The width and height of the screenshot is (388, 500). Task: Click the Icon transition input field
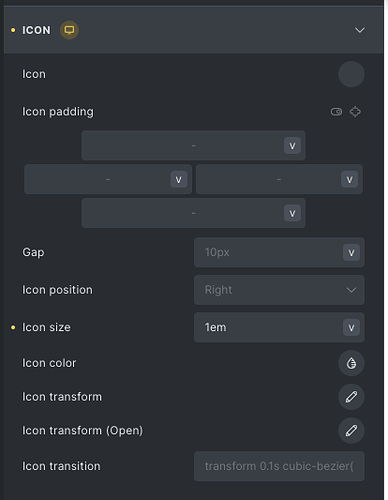coord(279,466)
